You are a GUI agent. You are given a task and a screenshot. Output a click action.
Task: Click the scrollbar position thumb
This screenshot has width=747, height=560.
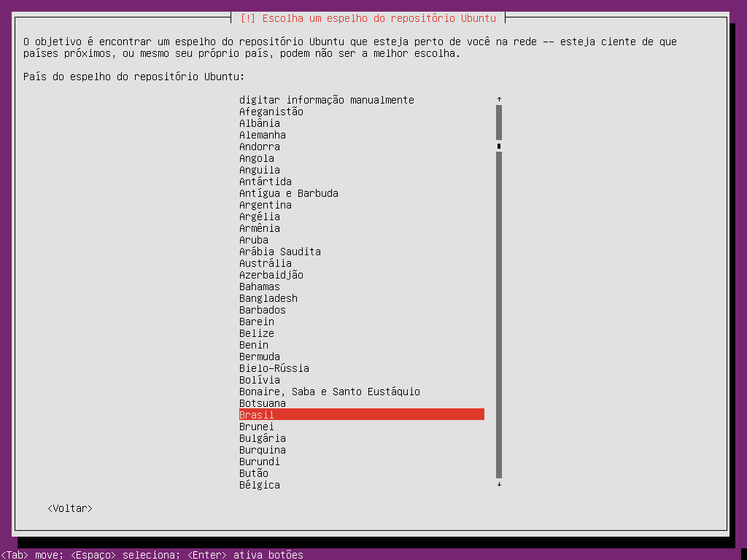499,146
